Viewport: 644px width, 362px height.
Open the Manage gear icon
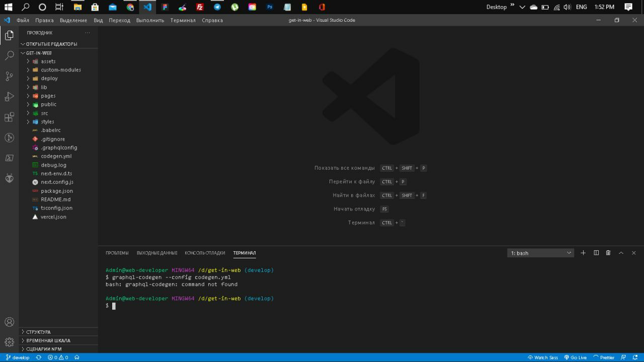point(9,342)
